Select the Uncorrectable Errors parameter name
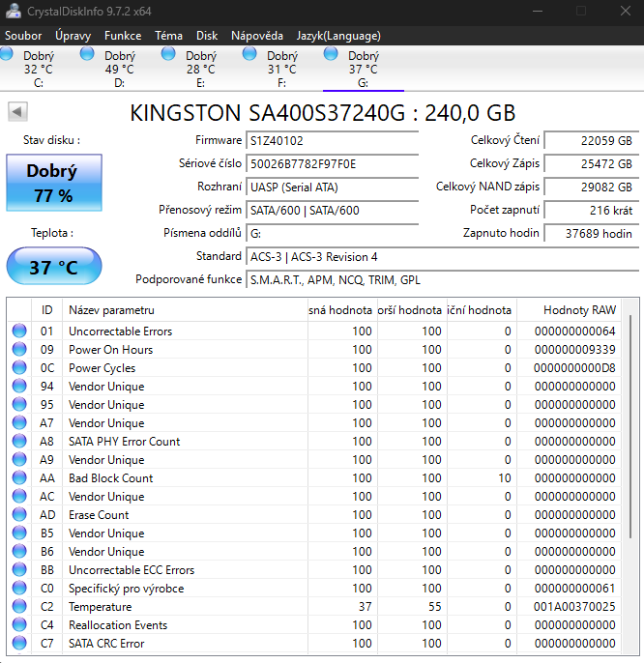 (x=120, y=331)
